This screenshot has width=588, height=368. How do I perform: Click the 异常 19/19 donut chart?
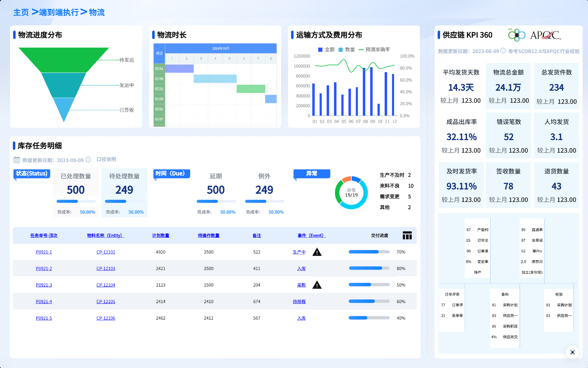351,193
